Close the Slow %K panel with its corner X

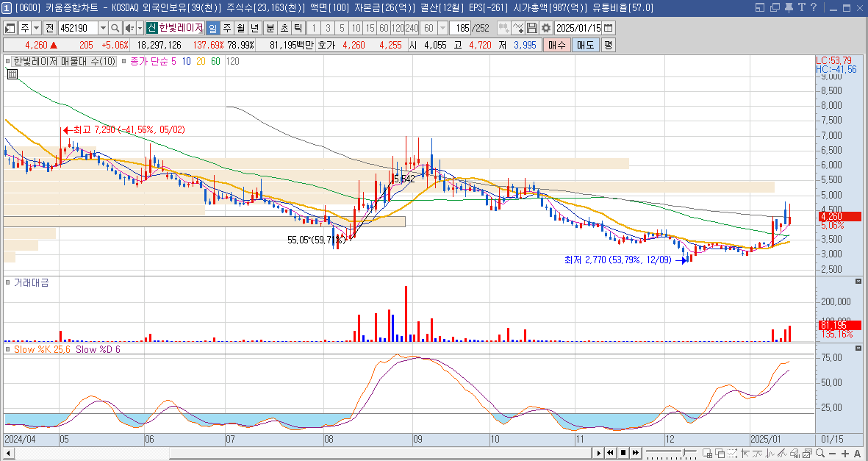pos(858,348)
